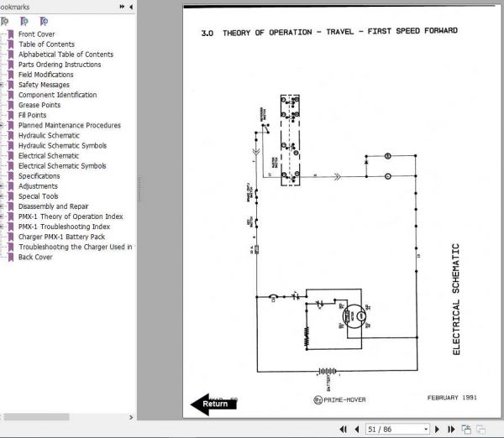Open Alphabetical Table of Contents bookmark
Screen dimensions: 504x438
point(66,55)
